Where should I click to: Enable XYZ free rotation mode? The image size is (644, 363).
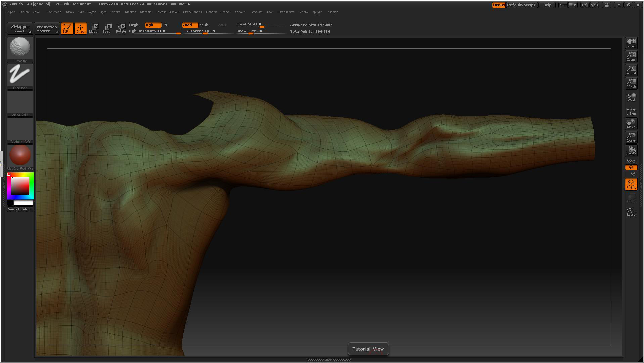pyautogui.click(x=631, y=161)
